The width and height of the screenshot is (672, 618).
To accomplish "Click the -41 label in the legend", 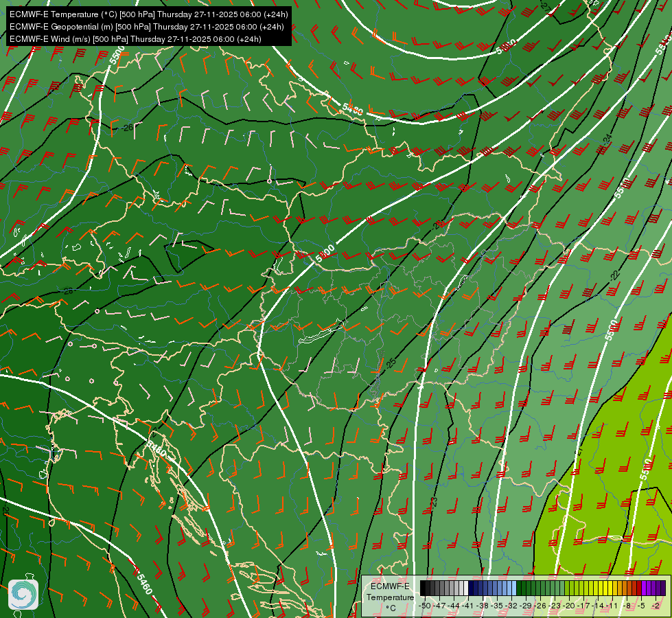I will [x=468, y=606].
